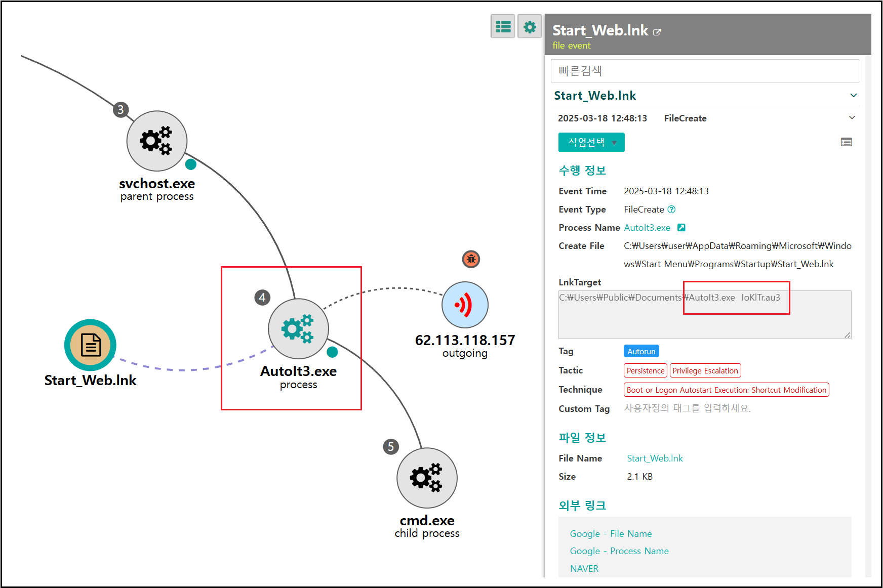883x588 pixels.
Task: Click the Persistence tactic badge
Action: pos(645,370)
